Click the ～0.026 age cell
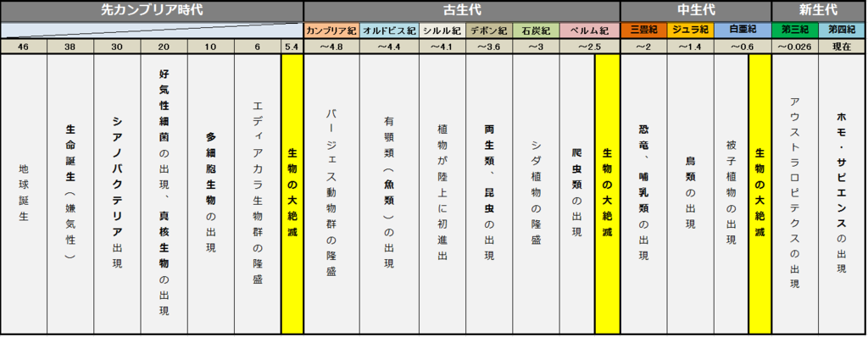The width and height of the screenshot is (868, 337). pyautogui.click(x=795, y=47)
